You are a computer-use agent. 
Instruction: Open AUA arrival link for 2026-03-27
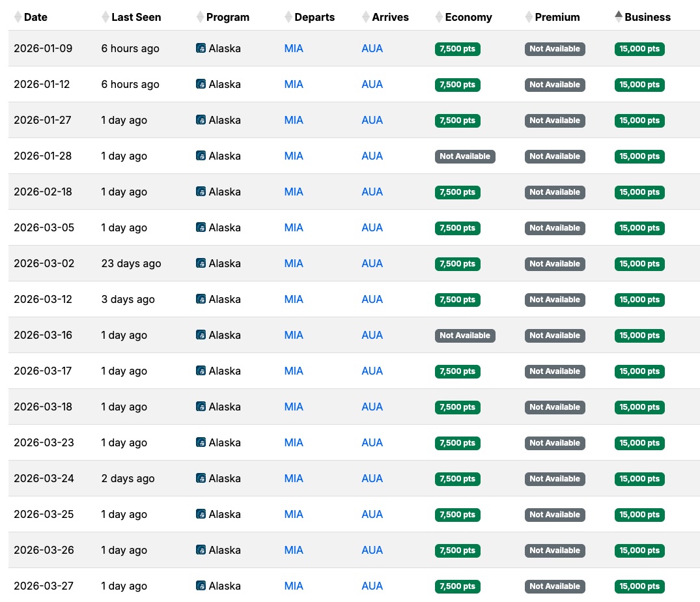point(372,586)
